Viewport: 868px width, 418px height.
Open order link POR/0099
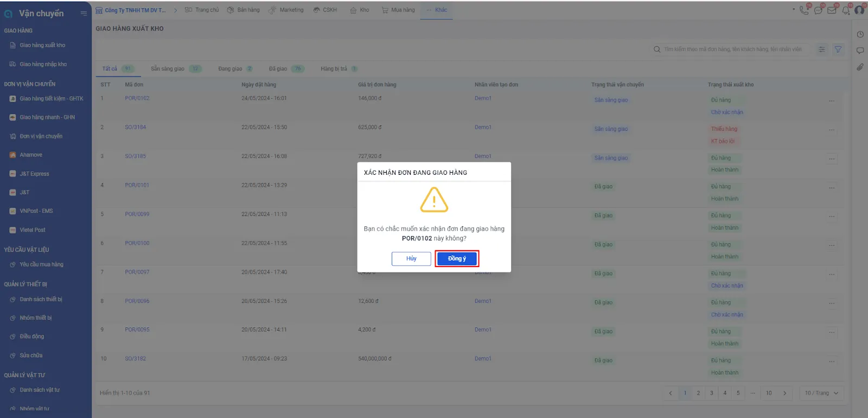pyautogui.click(x=137, y=214)
